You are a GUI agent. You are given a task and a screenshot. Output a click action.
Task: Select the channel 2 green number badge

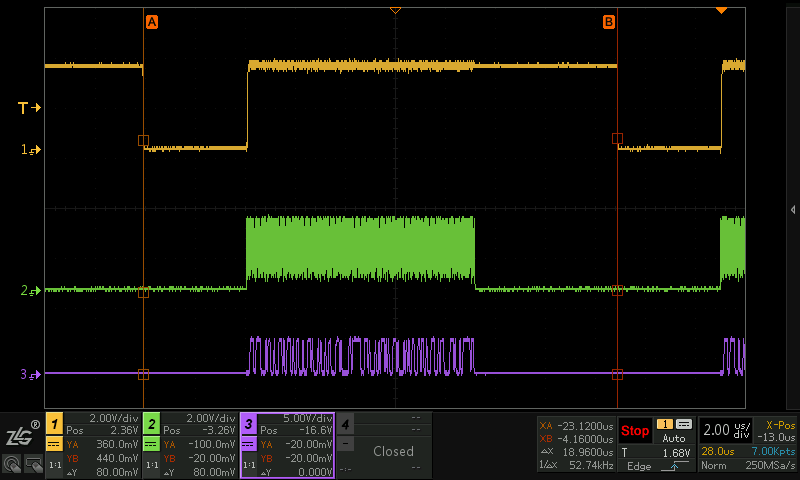pos(152,424)
